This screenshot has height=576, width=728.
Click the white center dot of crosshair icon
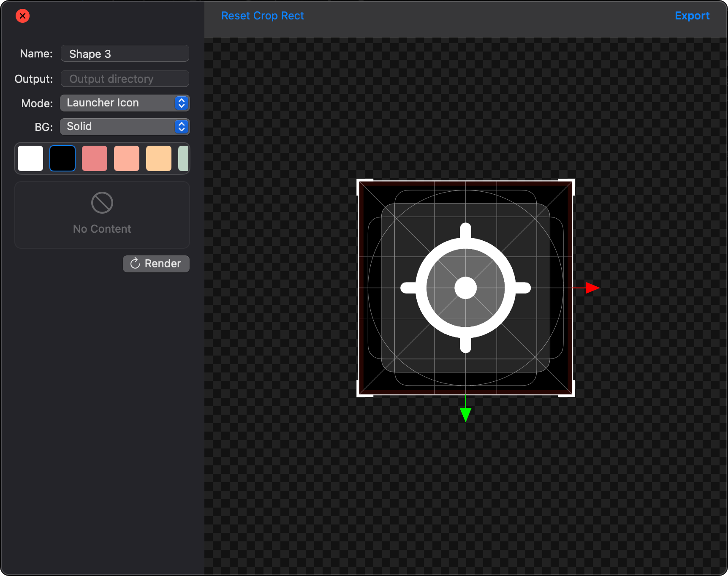pos(465,288)
